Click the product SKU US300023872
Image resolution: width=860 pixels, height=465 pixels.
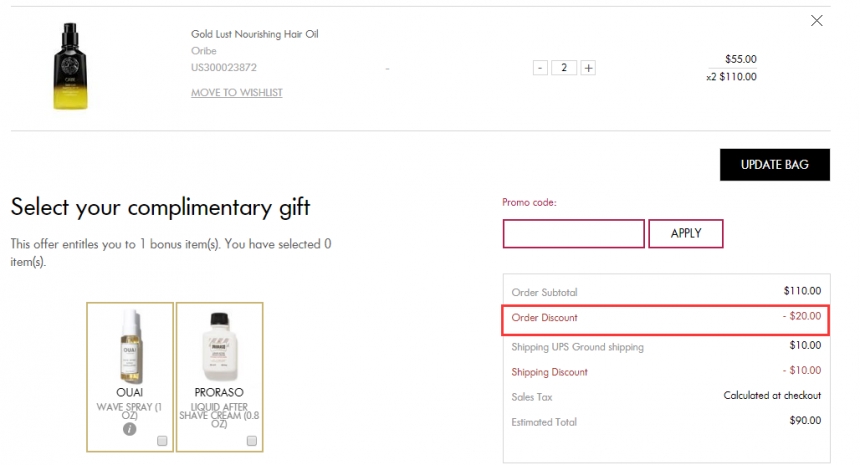click(x=223, y=68)
